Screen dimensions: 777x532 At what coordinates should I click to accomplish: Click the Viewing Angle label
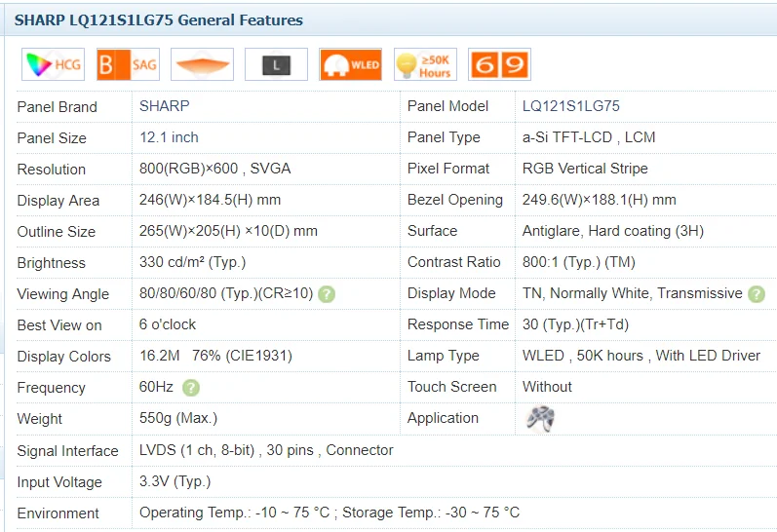tap(63, 294)
